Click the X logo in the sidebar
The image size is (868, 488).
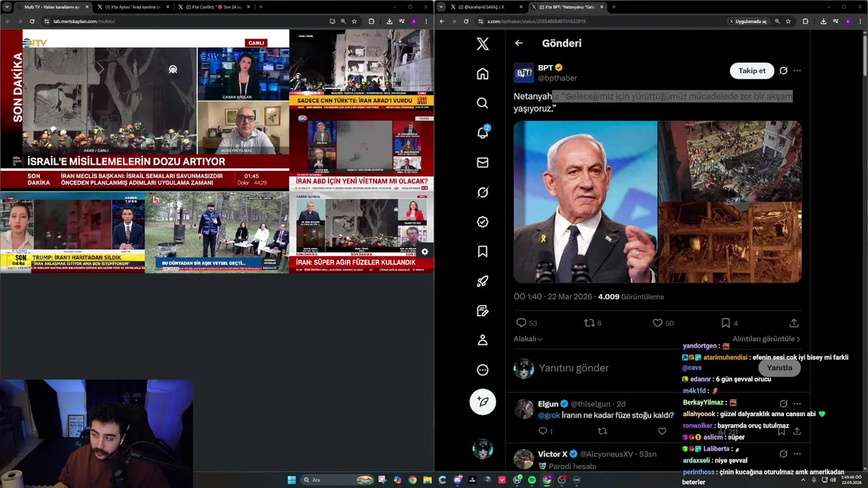pyautogui.click(x=482, y=43)
